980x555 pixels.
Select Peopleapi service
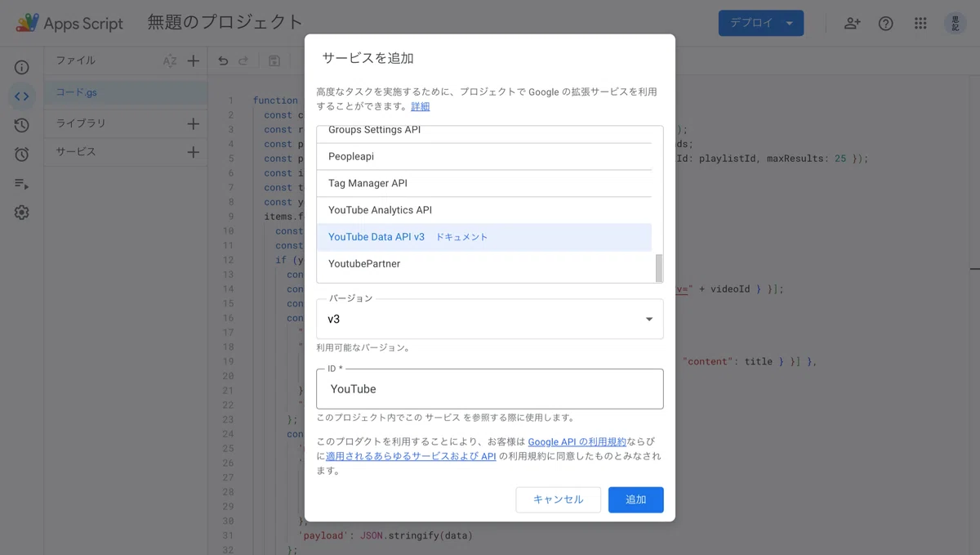pos(484,156)
